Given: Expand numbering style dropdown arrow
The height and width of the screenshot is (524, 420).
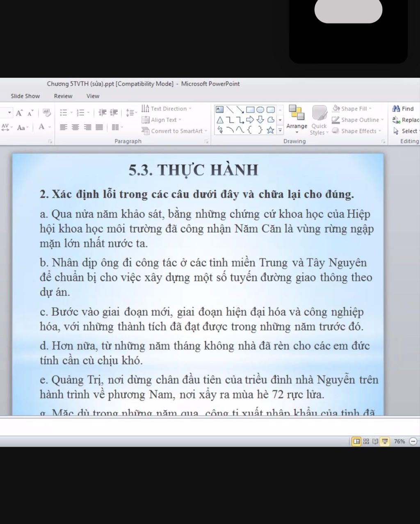Looking at the screenshot, I should 89,112.
